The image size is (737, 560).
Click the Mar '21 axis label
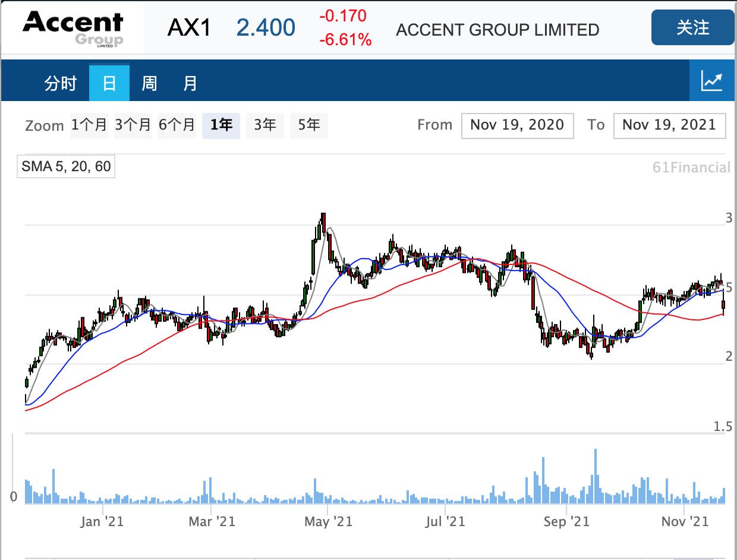212,521
